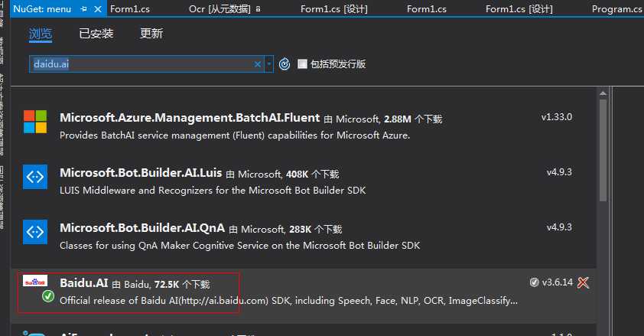644x336 pixels.
Task: Switch to the 更新 tab
Action: point(151,33)
